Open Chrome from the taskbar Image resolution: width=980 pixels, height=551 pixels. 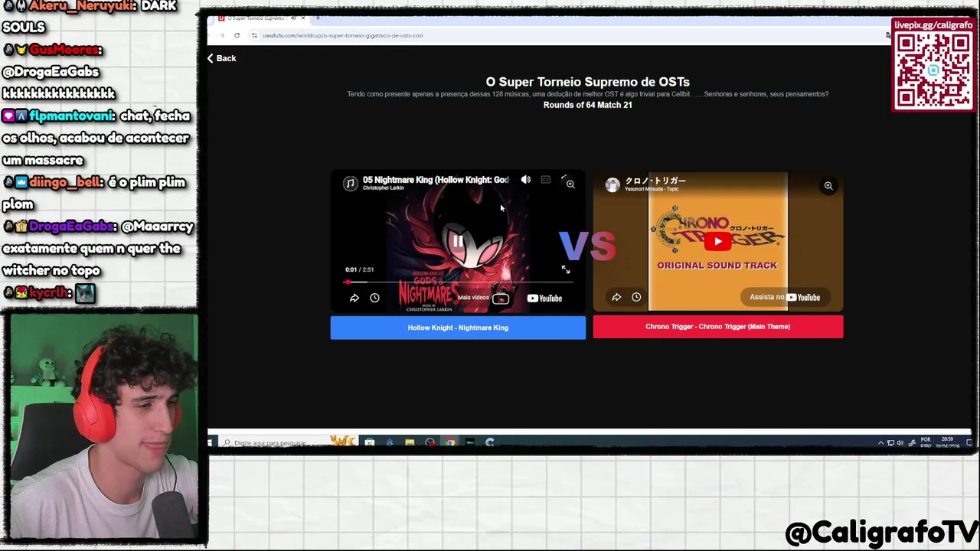click(449, 442)
